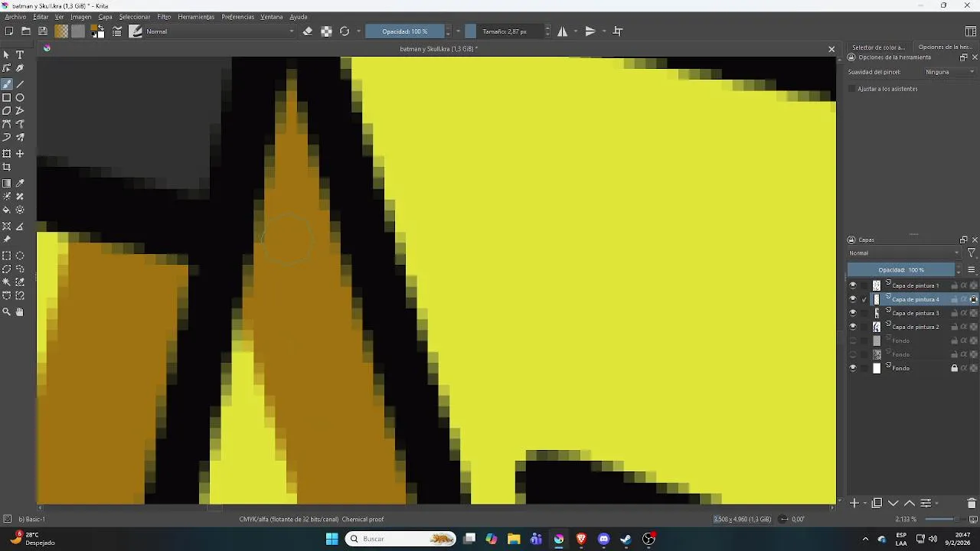980x551 pixels.
Task: Duplicate the current layer
Action: (x=877, y=504)
